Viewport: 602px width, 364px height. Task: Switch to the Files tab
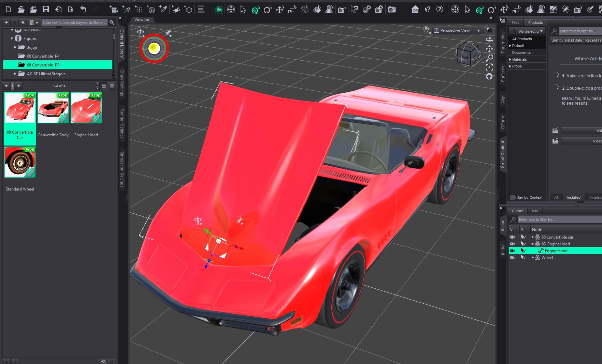[515, 22]
